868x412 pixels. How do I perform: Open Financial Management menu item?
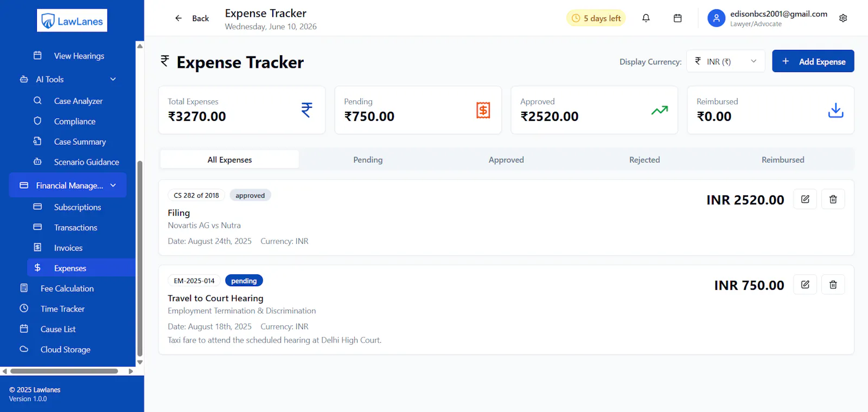pos(68,185)
